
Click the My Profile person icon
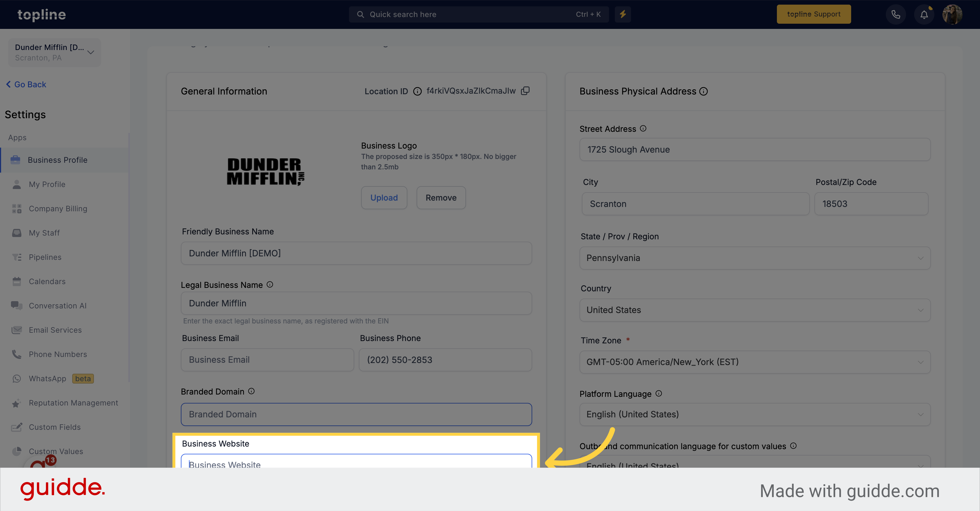17,184
